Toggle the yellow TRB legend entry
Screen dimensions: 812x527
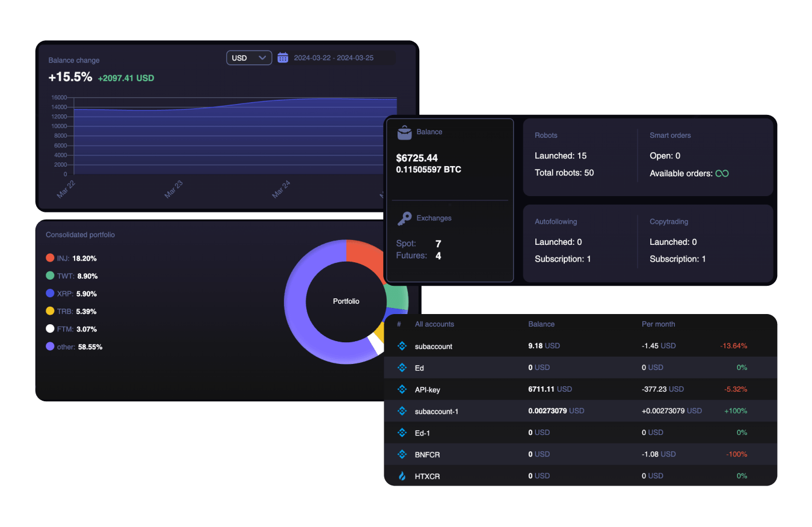[50, 311]
